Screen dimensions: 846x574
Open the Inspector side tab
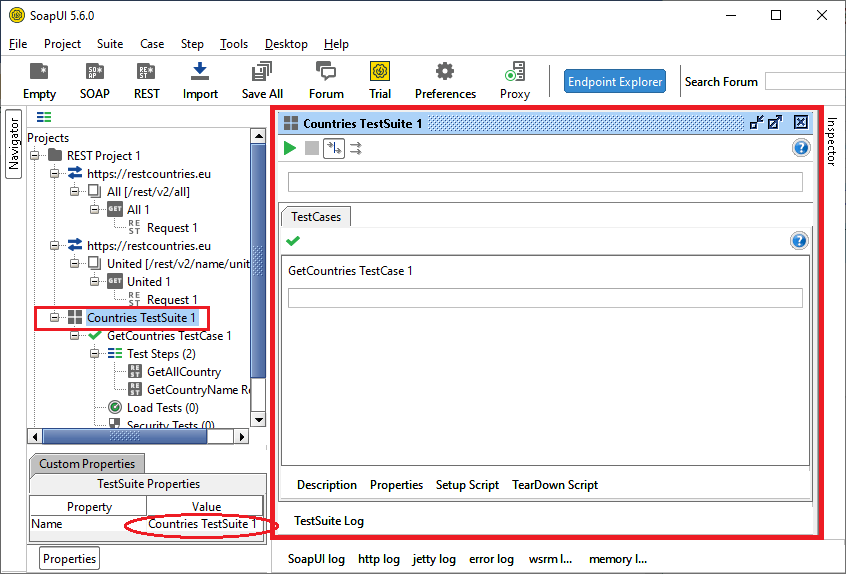pyautogui.click(x=832, y=141)
